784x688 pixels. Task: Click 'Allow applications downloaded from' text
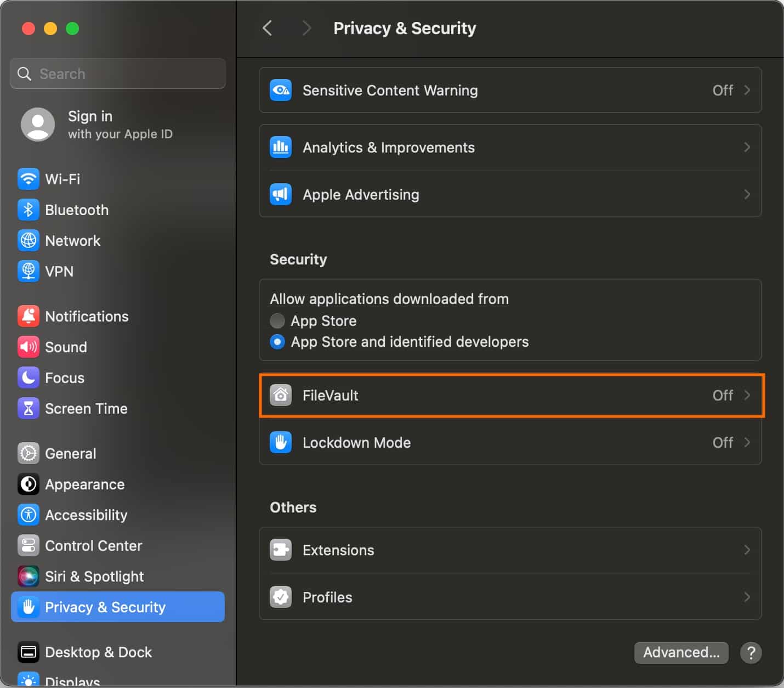coord(389,298)
